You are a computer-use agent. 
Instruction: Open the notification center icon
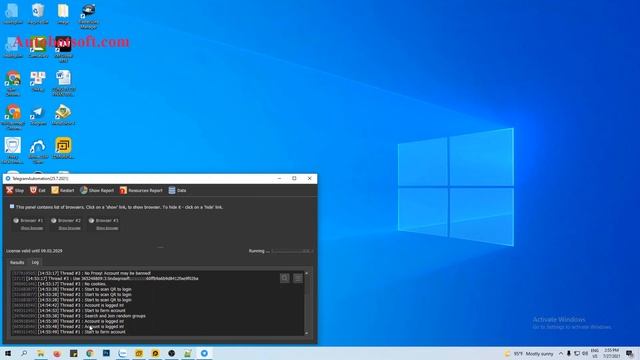pyautogui.click(x=630, y=353)
